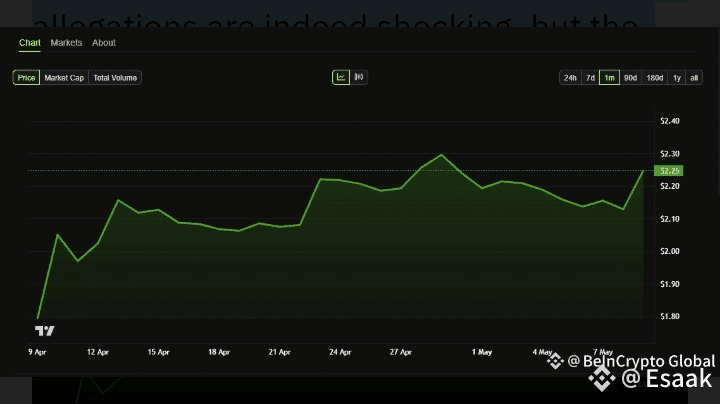Set range to all
This screenshot has width=720, height=404.
694,78
